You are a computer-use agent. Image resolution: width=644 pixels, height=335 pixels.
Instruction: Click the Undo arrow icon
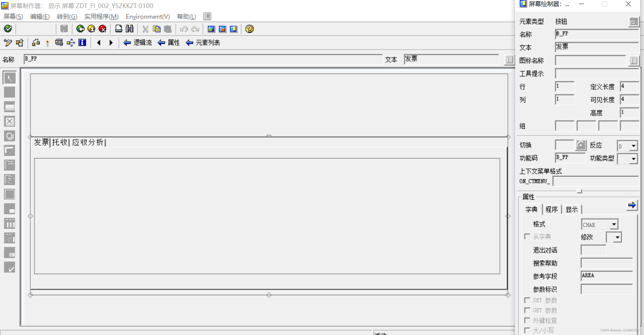(184, 29)
